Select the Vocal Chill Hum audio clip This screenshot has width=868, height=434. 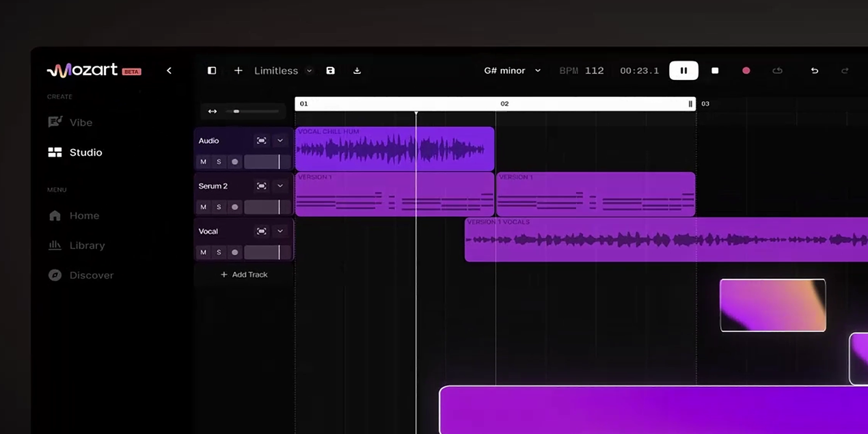394,148
